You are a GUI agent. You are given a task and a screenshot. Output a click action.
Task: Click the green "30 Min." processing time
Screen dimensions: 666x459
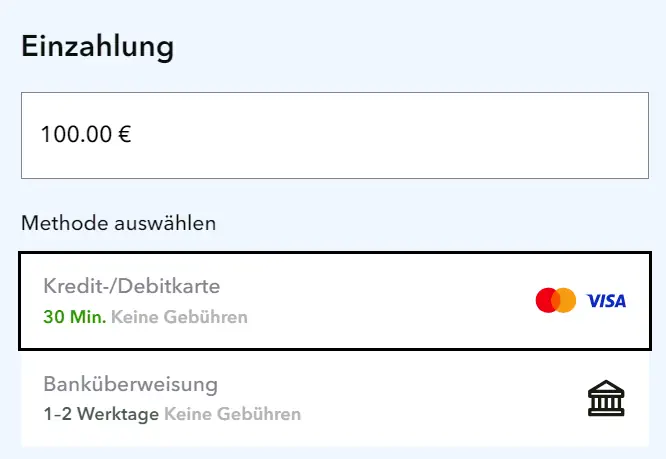pyautogui.click(x=74, y=318)
